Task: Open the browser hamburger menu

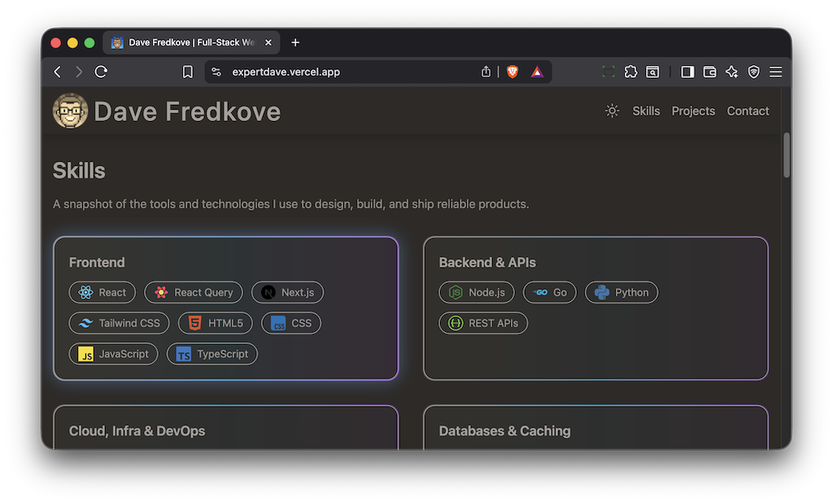Action: point(775,72)
